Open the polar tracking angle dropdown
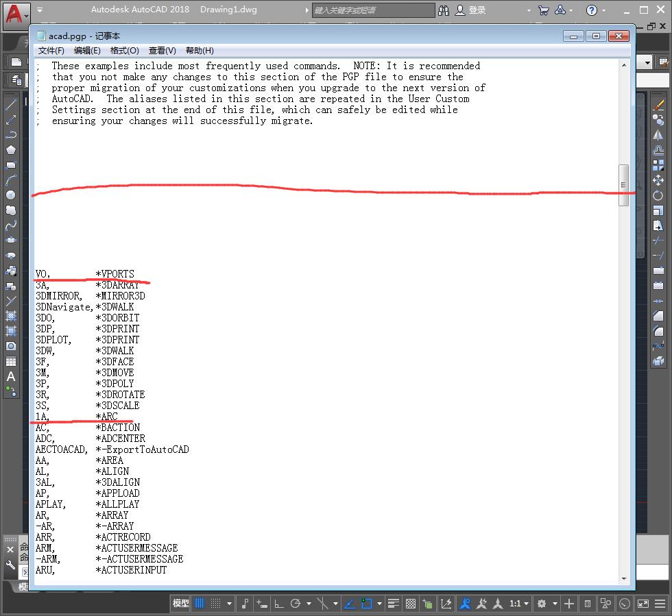The height and width of the screenshot is (616, 672). 309,604
